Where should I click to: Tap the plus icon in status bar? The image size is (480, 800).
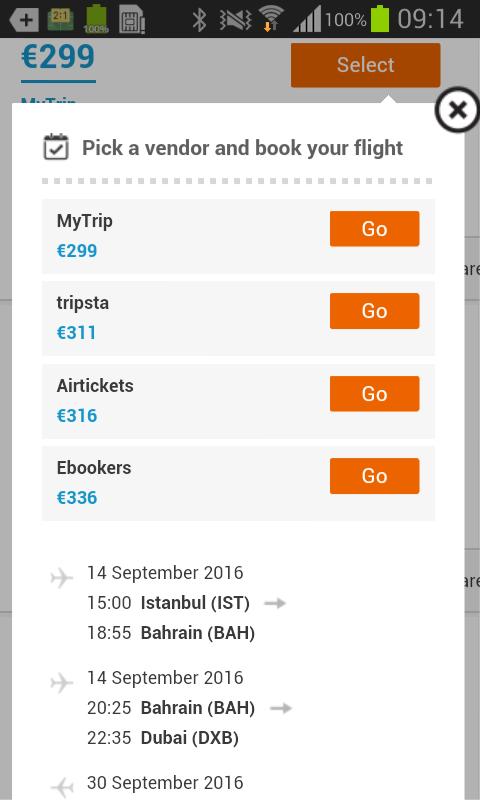pyautogui.click(x=24, y=20)
